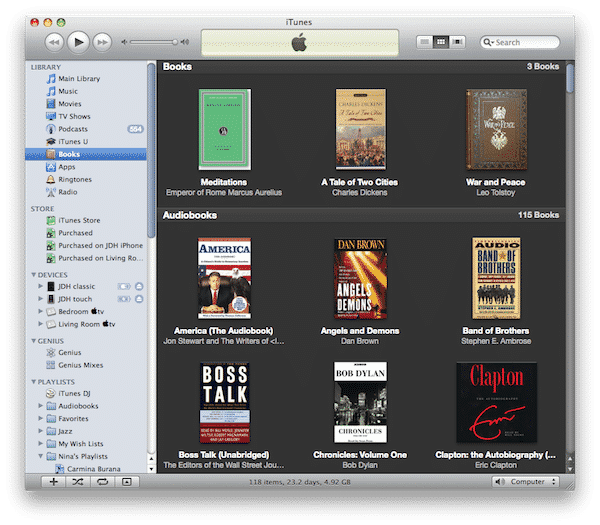Toggle repeat playback
The height and width of the screenshot is (525, 600).
(x=103, y=482)
